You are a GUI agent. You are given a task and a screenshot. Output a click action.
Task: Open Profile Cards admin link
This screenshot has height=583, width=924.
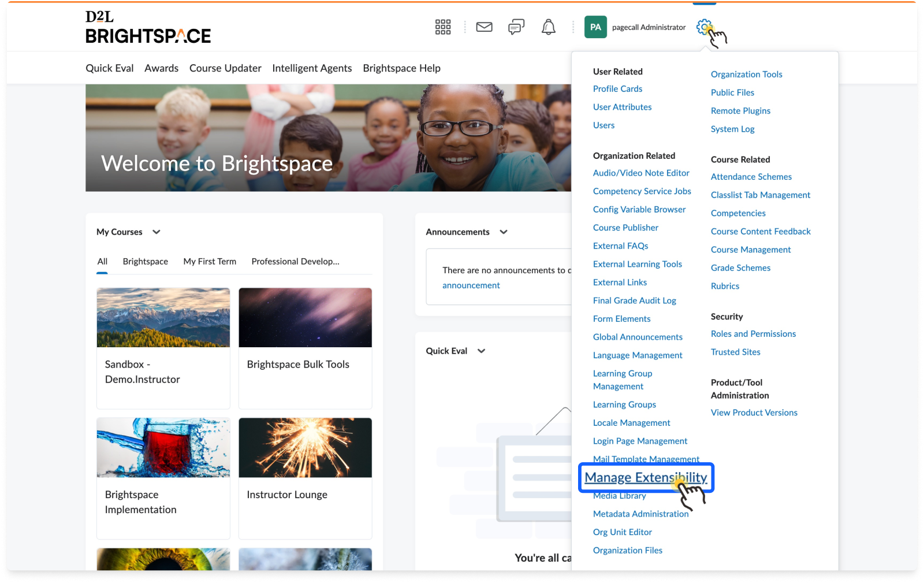click(x=617, y=89)
